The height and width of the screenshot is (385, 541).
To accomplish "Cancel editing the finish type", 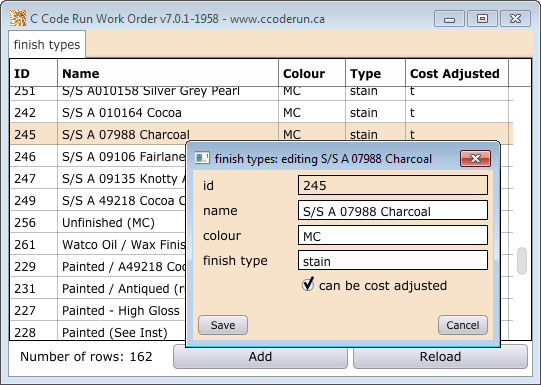I will 463,325.
